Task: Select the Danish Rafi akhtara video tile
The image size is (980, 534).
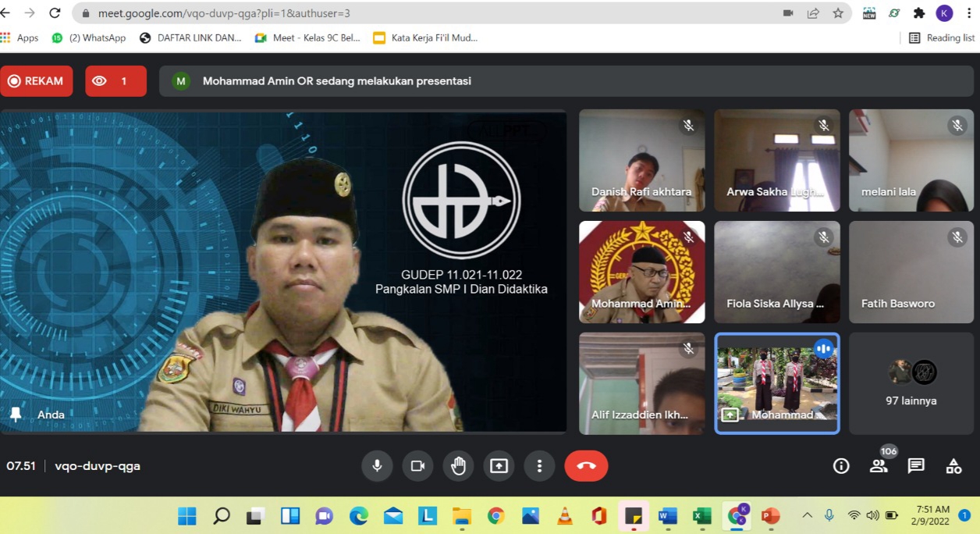Action: click(x=641, y=160)
